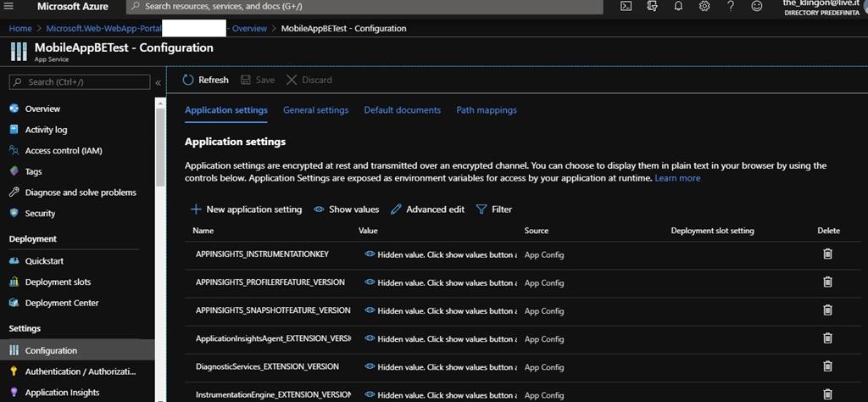The width and height of the screenshot is (868, 402).
Task: Follow the Learn more link
Action: 677,178
